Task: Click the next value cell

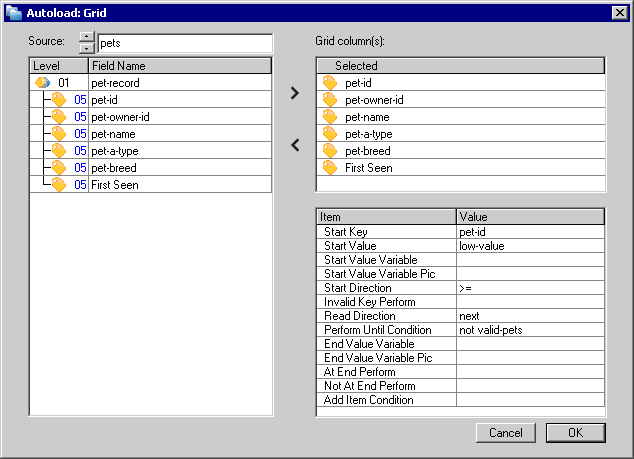Action: (x=530, y=316)
